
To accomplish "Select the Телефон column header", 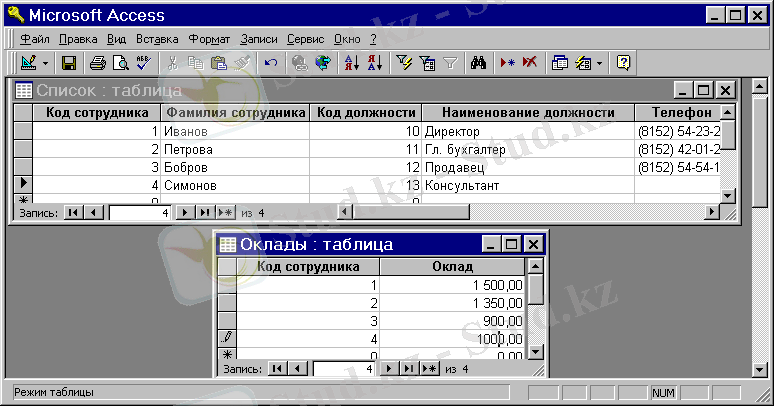I will click(x=678, y=113).
